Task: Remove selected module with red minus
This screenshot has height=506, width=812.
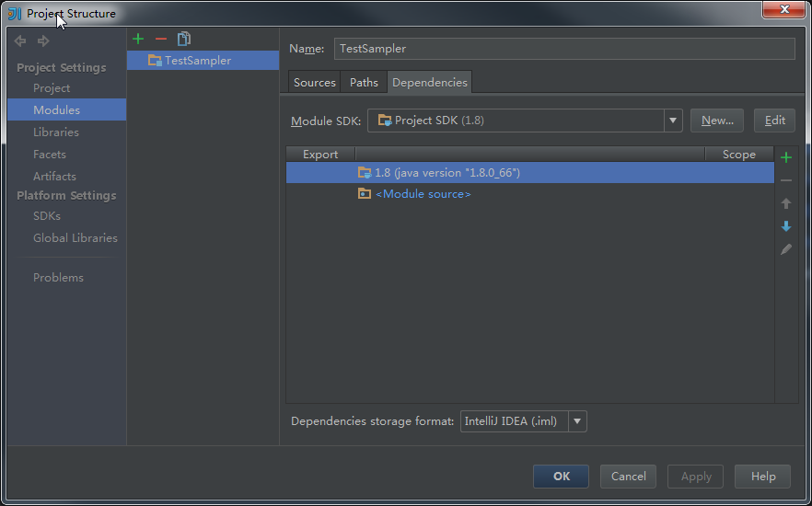Action: (161, 39)
